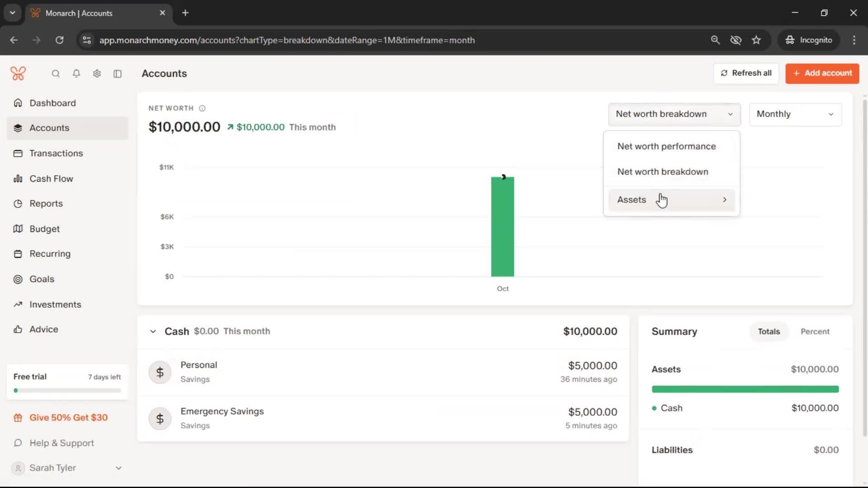
Task: Click the Monarch butterfly logo
Action: [18, 73]
